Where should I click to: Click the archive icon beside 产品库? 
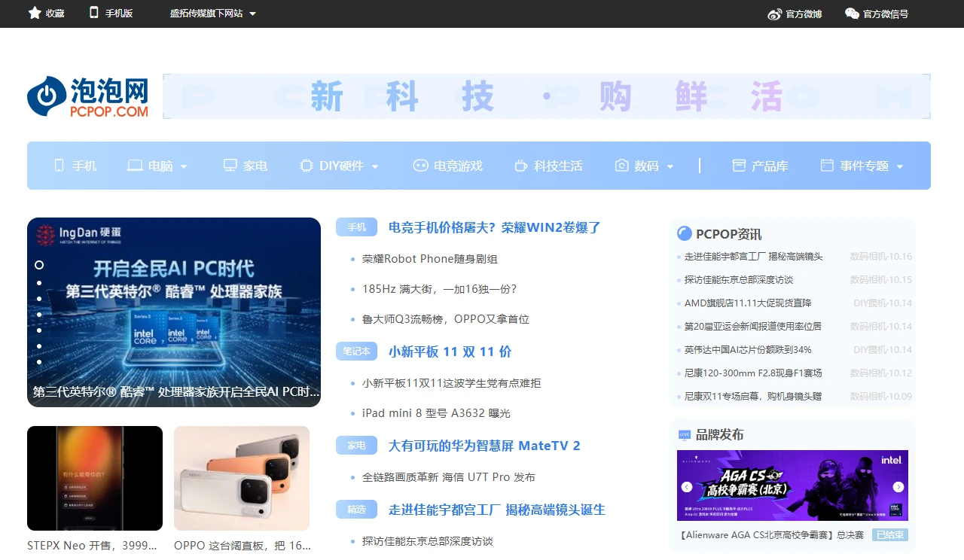pyautogui.click(x=739, y=166)
